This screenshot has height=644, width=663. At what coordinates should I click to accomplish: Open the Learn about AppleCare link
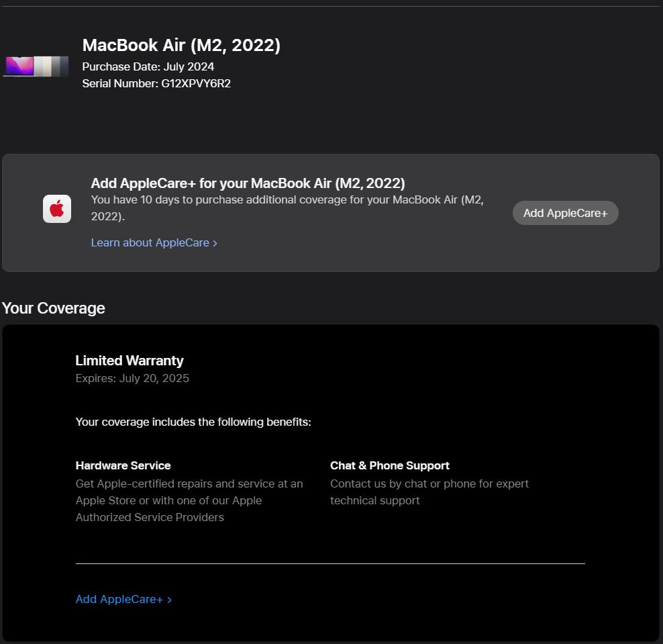click(150, 242)
